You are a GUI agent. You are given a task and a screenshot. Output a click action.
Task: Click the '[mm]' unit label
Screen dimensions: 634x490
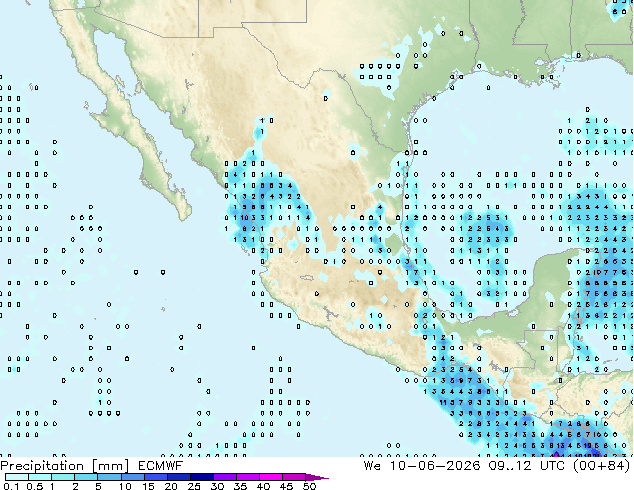(111, 466)
